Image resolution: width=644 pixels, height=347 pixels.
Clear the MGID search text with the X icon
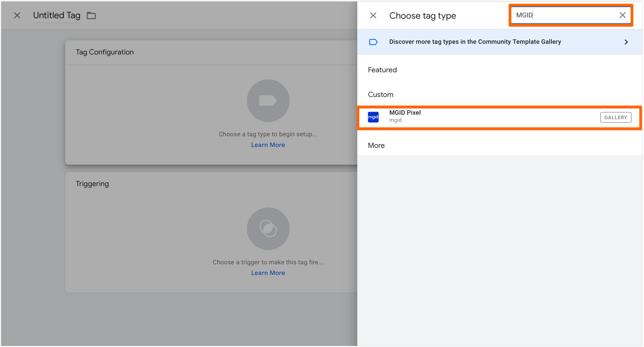(x=622, y=15)
